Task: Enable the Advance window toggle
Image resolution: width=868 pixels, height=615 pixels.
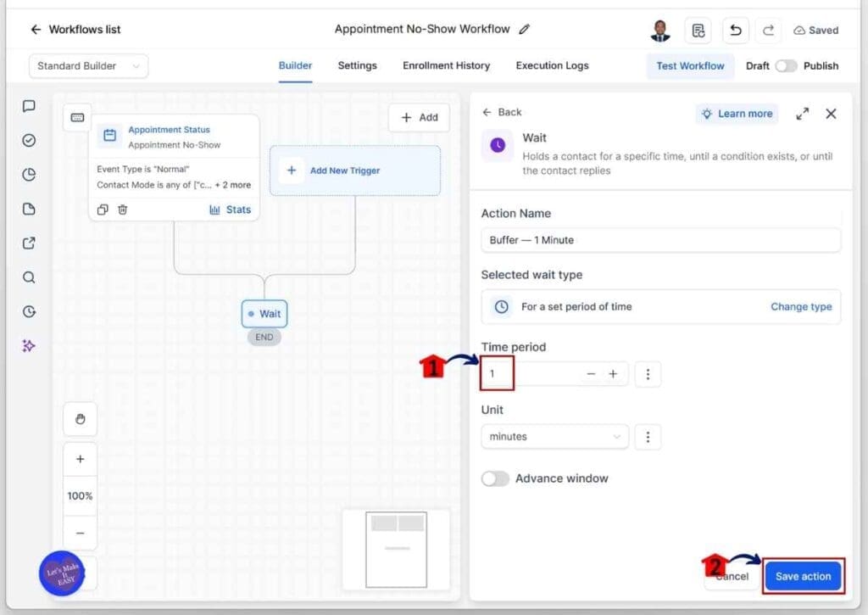Action: coord(495,478)
